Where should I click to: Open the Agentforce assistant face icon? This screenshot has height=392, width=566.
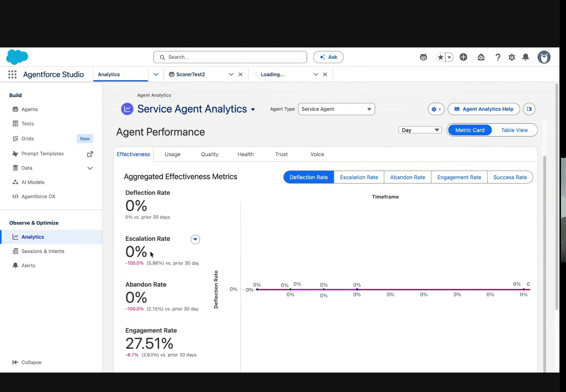click(x=423, y=57)
